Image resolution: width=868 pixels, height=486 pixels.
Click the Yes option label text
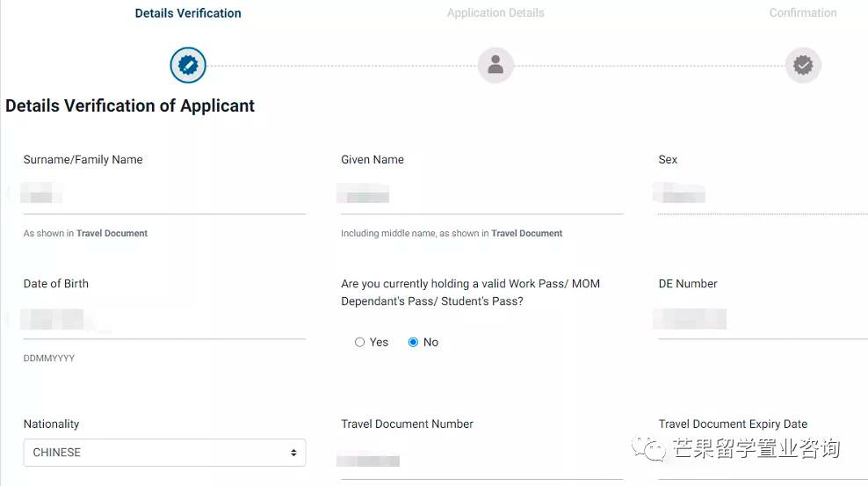coord(379,343)
